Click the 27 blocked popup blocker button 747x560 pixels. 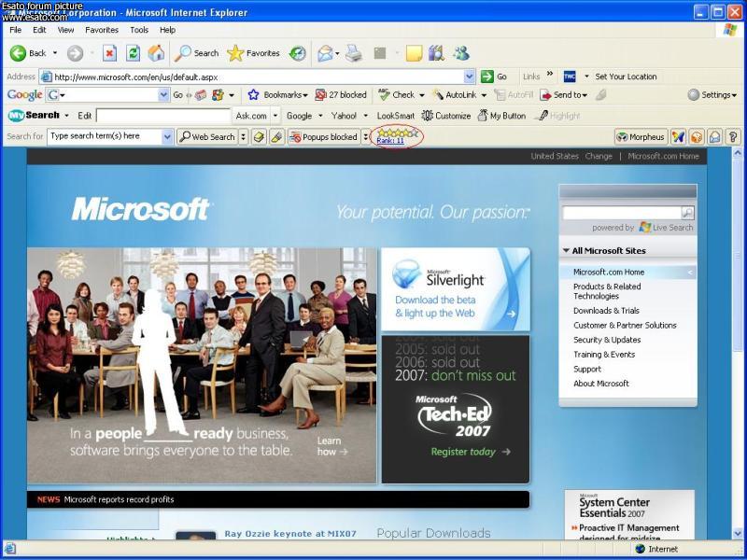pyautogui.click(x=341, y=95)
